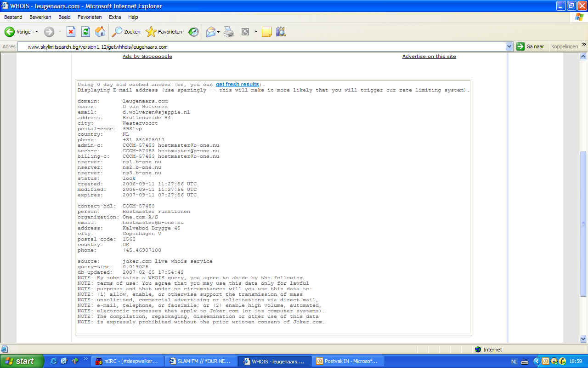The width and height of the screenshot is (588, 368).
Task: Refresh the page with the Refresh icon
Action: [85, 32]
